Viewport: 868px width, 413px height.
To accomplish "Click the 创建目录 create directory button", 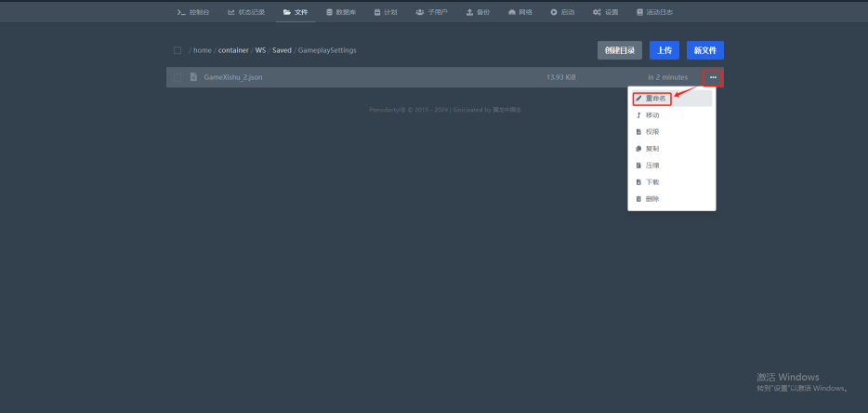I will click(620, 50).
